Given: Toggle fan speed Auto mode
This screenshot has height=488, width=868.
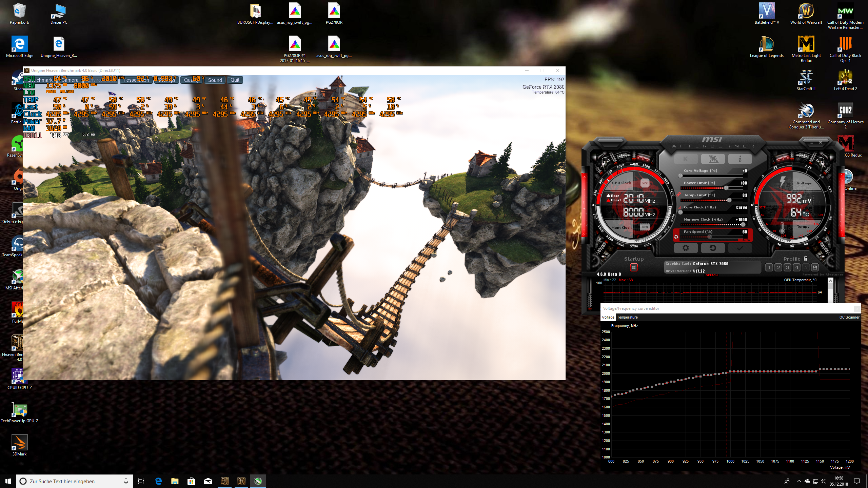Looking at the screenshot, I should pos(746,240).
